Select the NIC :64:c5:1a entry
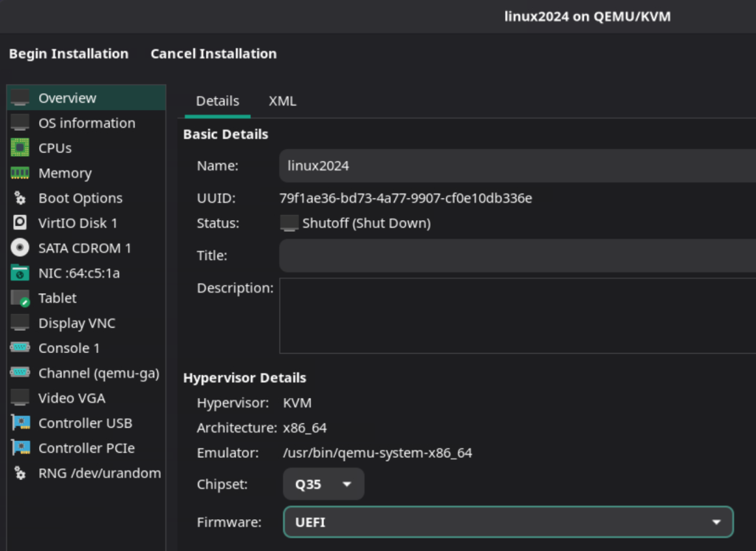This screenshot has width=756, height=551. (x=87, y=273)
